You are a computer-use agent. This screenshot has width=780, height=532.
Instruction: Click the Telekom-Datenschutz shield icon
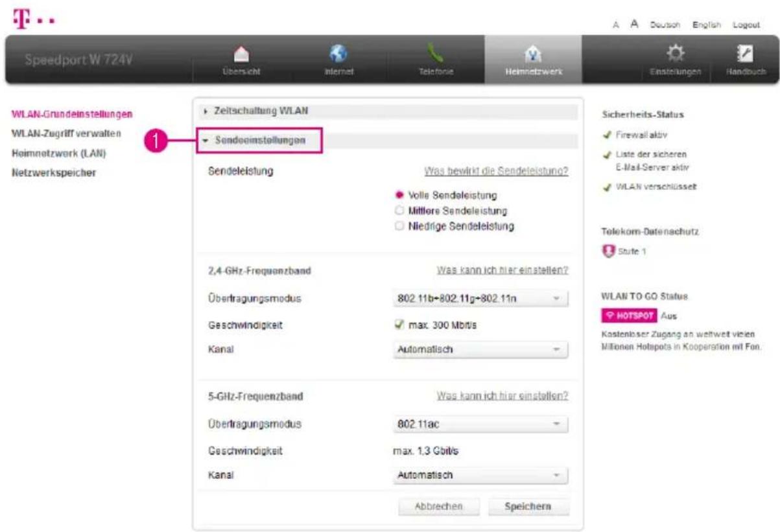(x=608, y=251)
